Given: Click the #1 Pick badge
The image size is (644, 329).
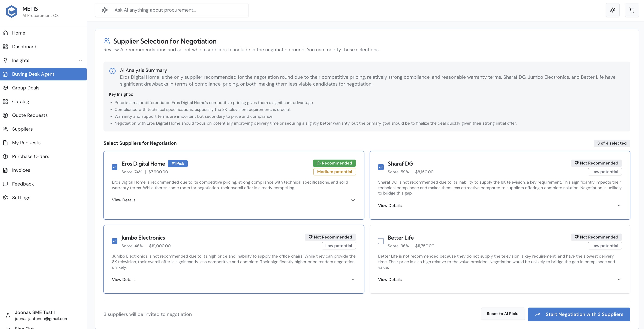Looking at the screenshot, I should (x=178, y=164).
